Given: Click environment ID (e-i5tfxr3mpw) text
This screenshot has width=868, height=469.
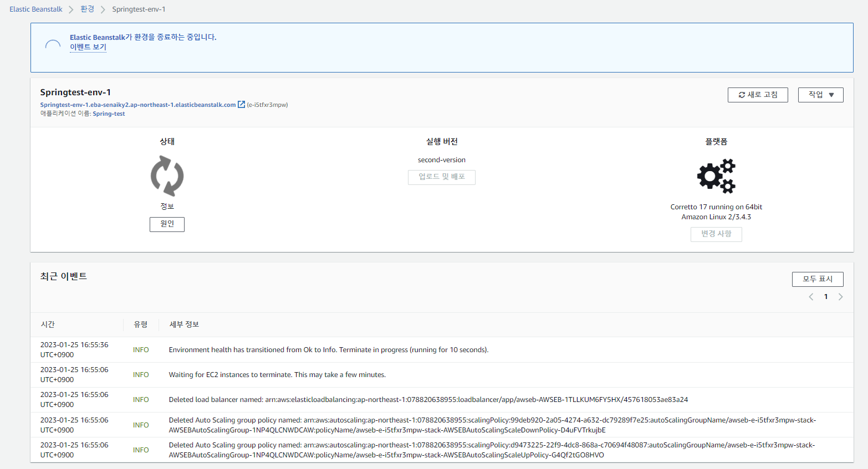Looking at the screenshot, I should click(267, 105).
